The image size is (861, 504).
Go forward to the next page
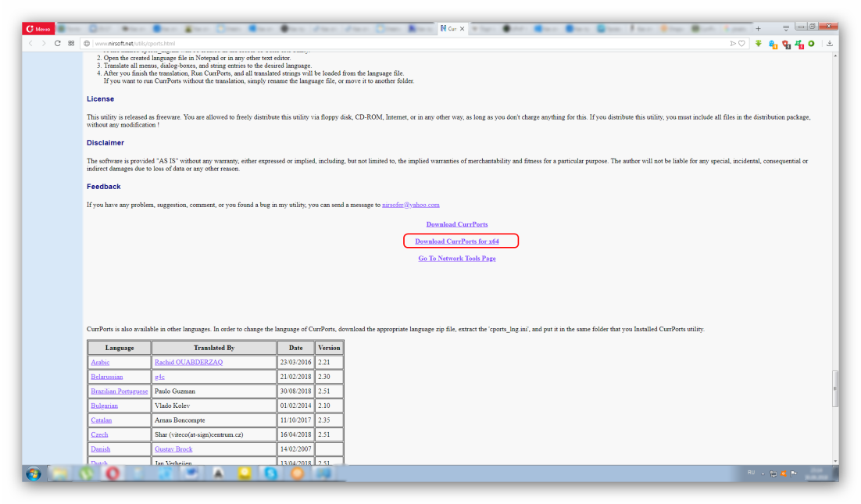coord(44,44)
